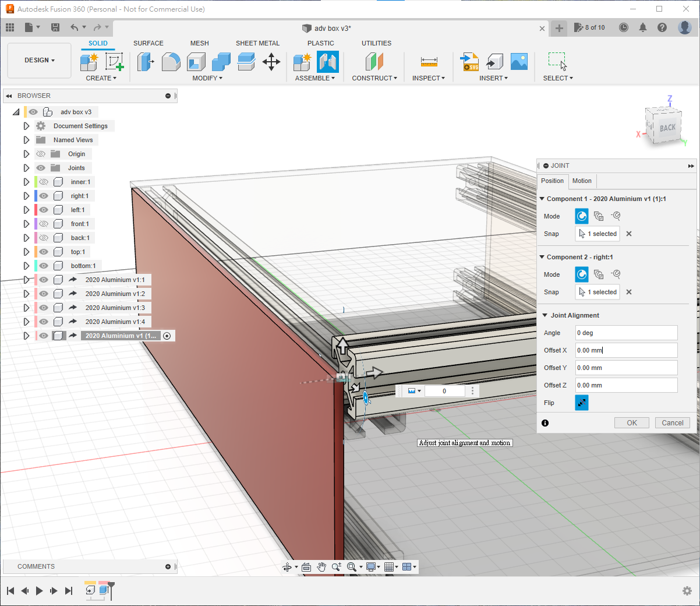Switch to the Motion tab

(x=581, y=181)
